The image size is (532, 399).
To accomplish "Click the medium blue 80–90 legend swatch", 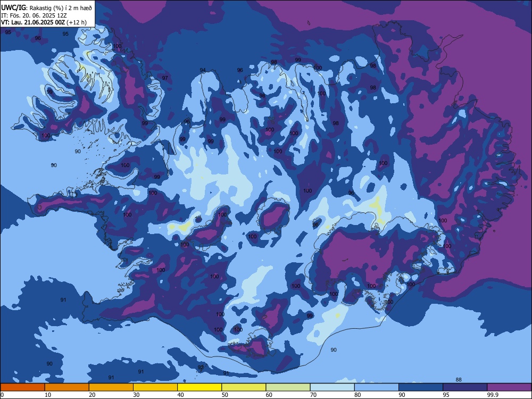I will (376, 387).
